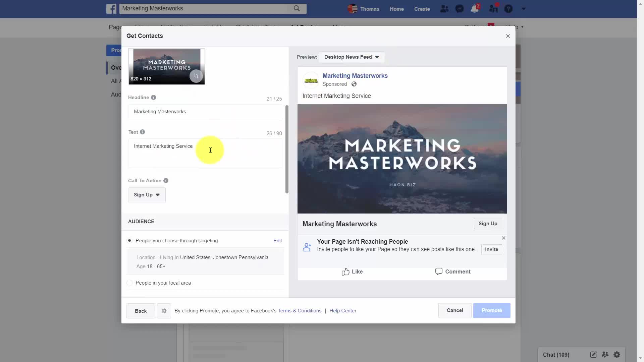Open Thomas profile link
This screenshot has height=362, width=644.
[x=370, y=9]
